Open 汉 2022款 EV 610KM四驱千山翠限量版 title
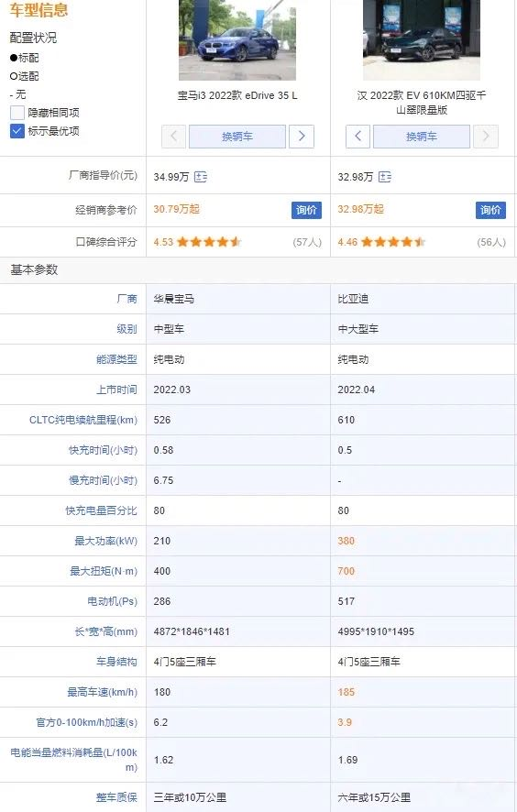Viewport: 517px width, 812px height. click(x=422, y=103)
